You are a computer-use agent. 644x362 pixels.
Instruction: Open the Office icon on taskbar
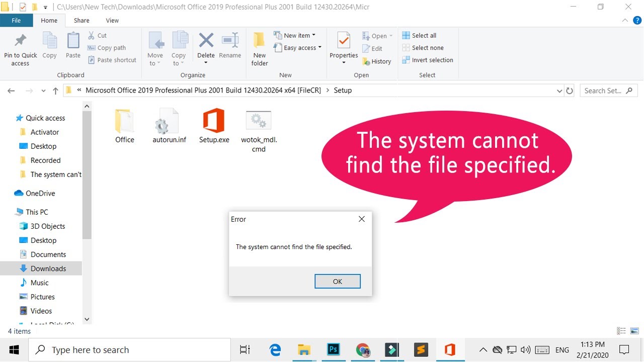(450, 350)
